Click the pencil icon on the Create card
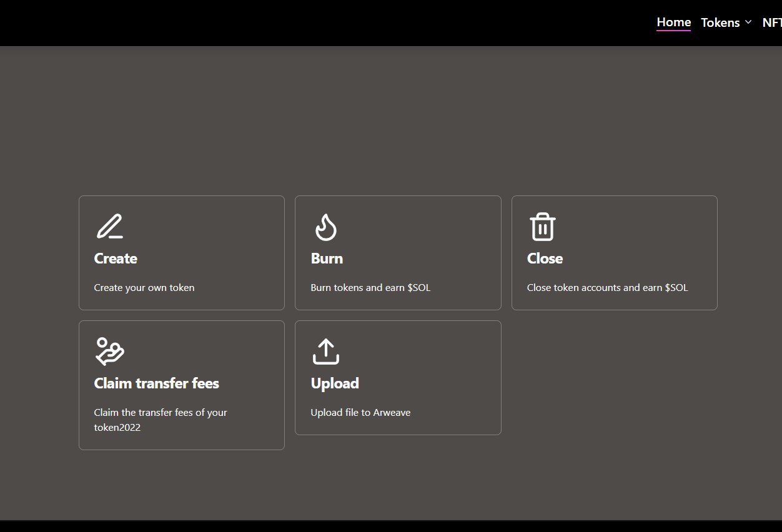782x532 pixels. tap(109, 227)
